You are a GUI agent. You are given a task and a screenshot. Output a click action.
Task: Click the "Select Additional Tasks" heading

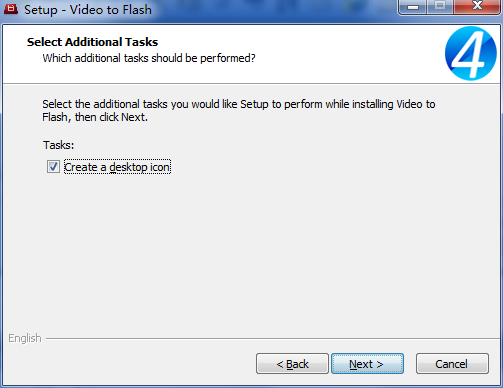[x=92, y=42]
